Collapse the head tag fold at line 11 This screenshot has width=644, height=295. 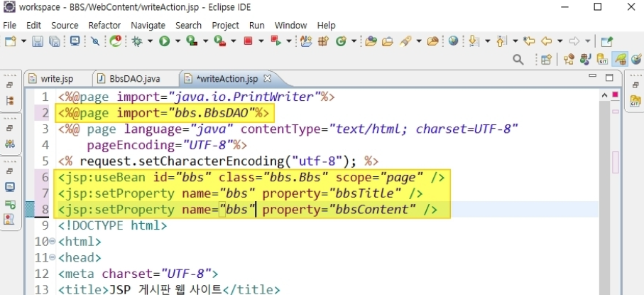tap(52, 257)
